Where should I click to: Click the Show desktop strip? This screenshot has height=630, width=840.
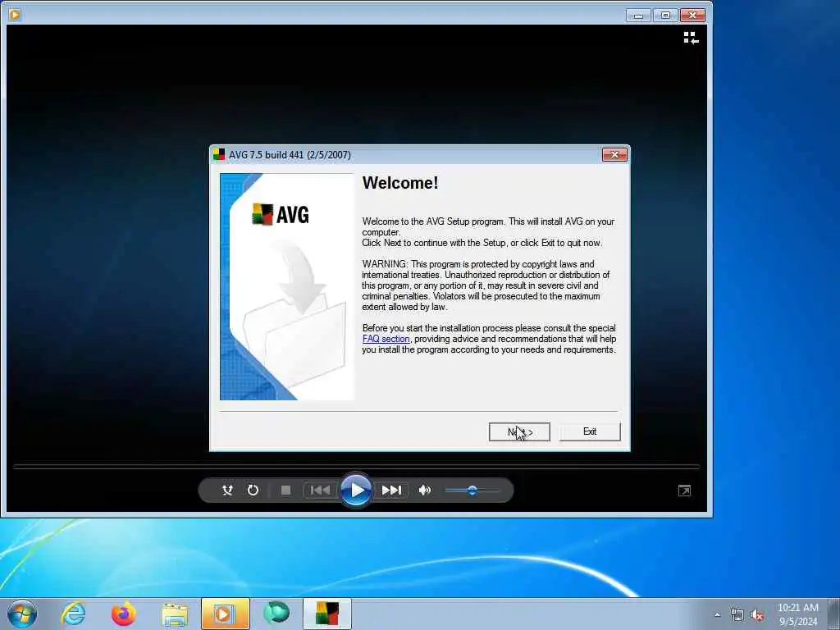point(834,614)
